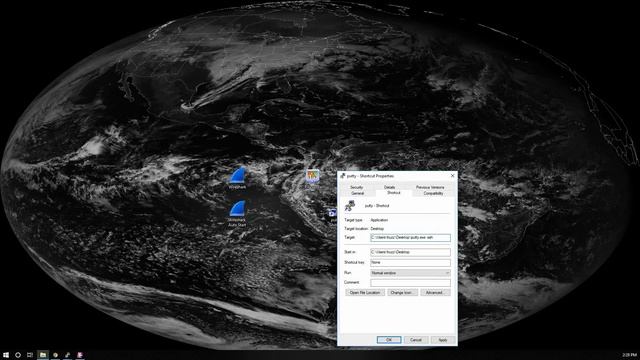Close the putty Shortcut Properties dialog
This screenshot has height=360, width=640.
click(x=452, y=176)
